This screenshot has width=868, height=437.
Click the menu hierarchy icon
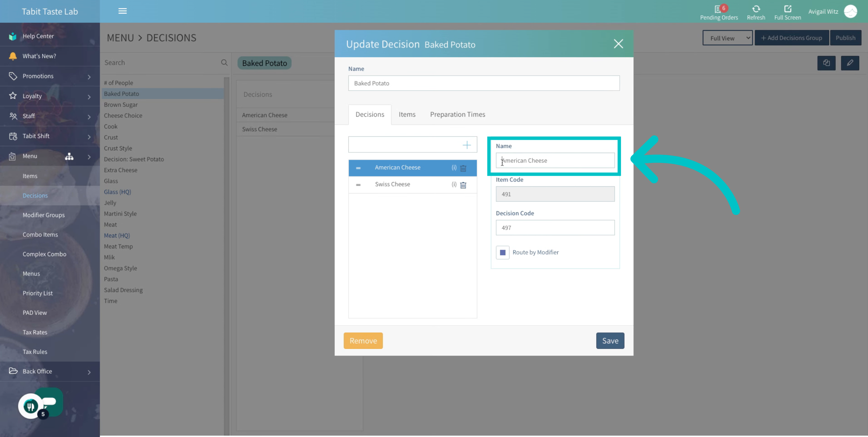pyautogui.click(x=69, y=156)
